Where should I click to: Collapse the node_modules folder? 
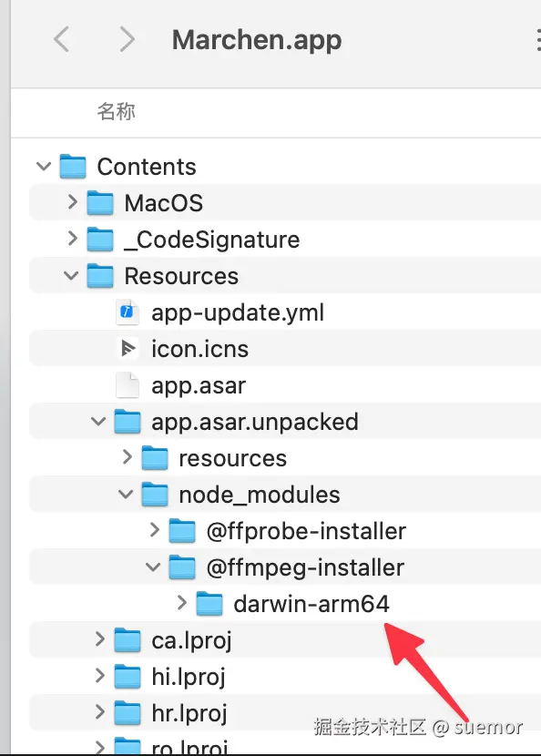[126, 495]
